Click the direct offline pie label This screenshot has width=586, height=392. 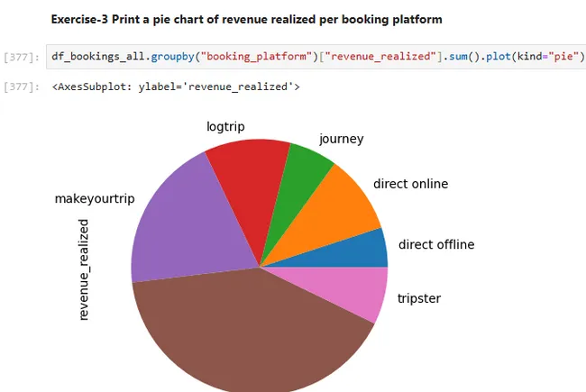click(436, 244)
